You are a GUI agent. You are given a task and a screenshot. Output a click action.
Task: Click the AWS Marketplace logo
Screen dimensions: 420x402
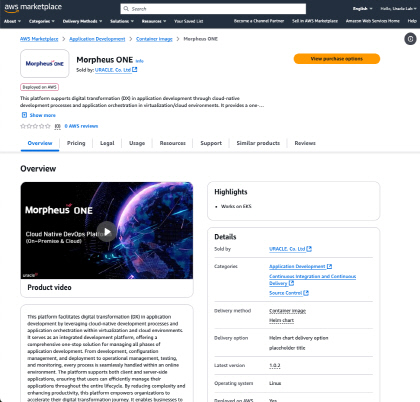tap(33, 8)
